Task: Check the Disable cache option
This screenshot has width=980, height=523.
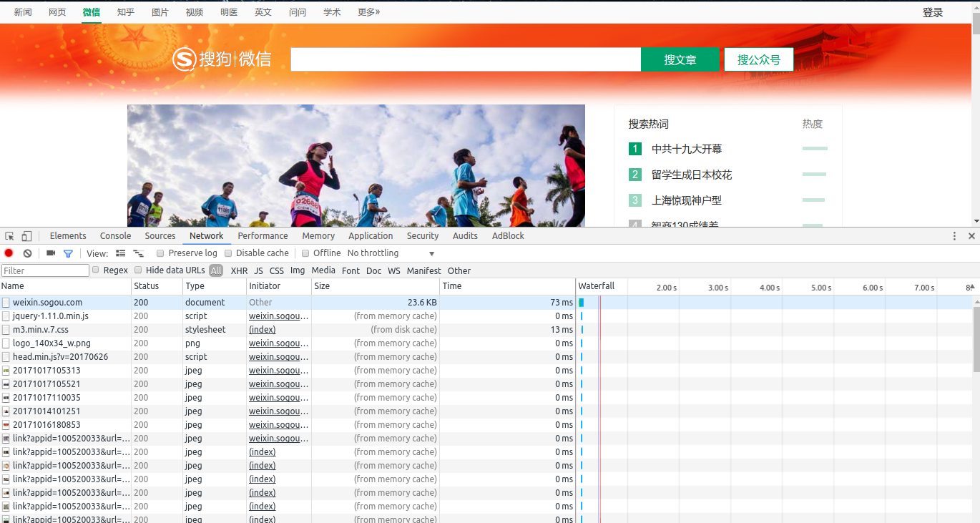Action: coord(228,253)
